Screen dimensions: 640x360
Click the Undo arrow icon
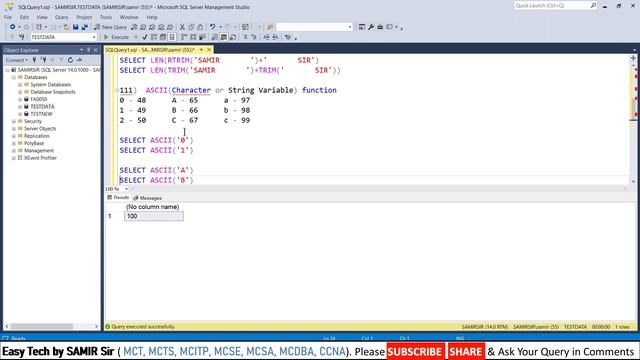(212, 27)
